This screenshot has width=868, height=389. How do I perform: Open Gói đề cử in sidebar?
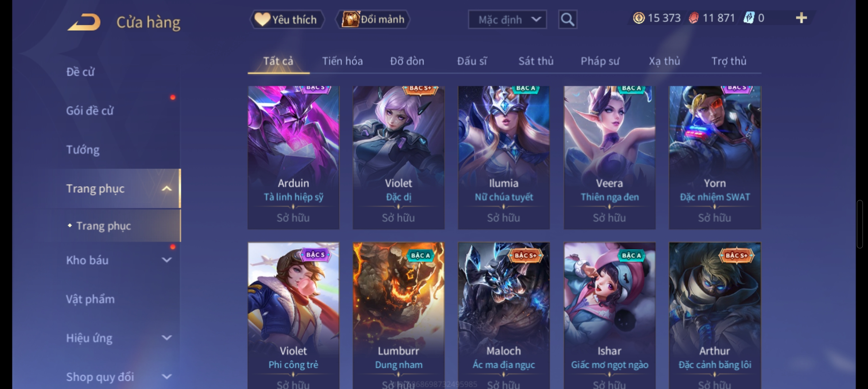click(90, 111)
